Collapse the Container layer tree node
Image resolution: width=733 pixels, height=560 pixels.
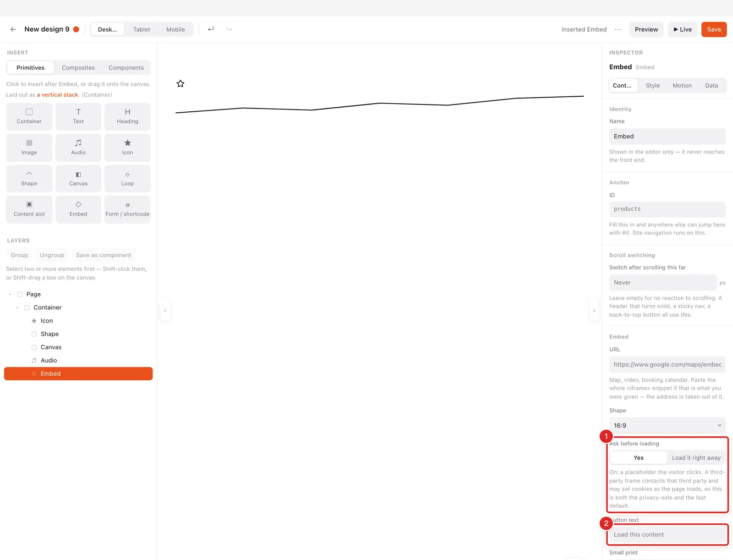[x=17, y=307]
